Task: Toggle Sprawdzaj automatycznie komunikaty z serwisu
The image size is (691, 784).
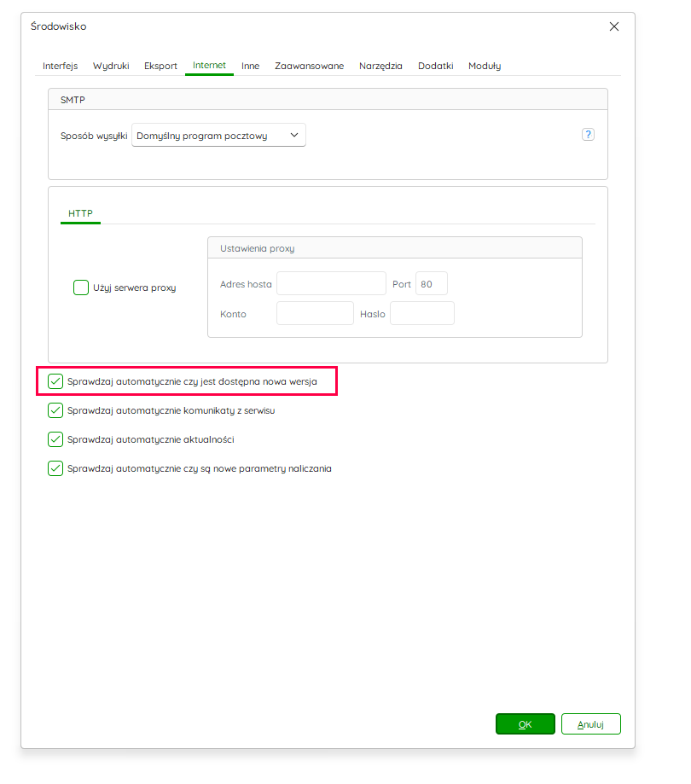Action: [x=55, y=410]
